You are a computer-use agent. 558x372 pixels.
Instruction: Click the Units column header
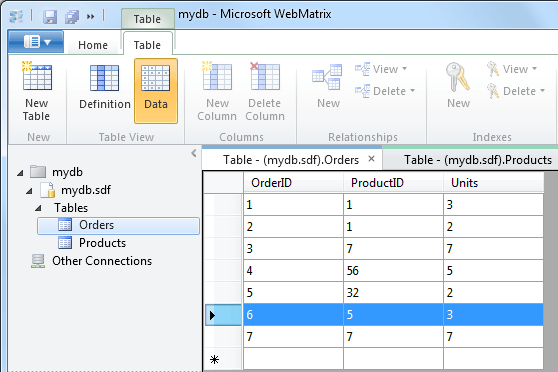pos(493,183)
